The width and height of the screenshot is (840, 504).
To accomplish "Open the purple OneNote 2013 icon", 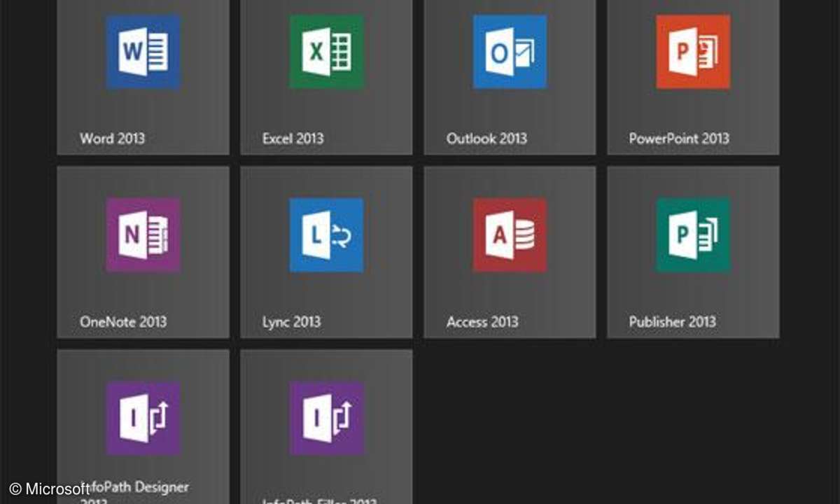I will click(x=143, y=234).
